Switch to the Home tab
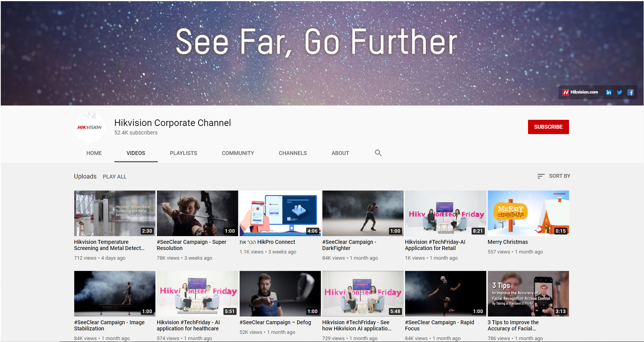Screen dimensions: 644x342 coord(94,153)
